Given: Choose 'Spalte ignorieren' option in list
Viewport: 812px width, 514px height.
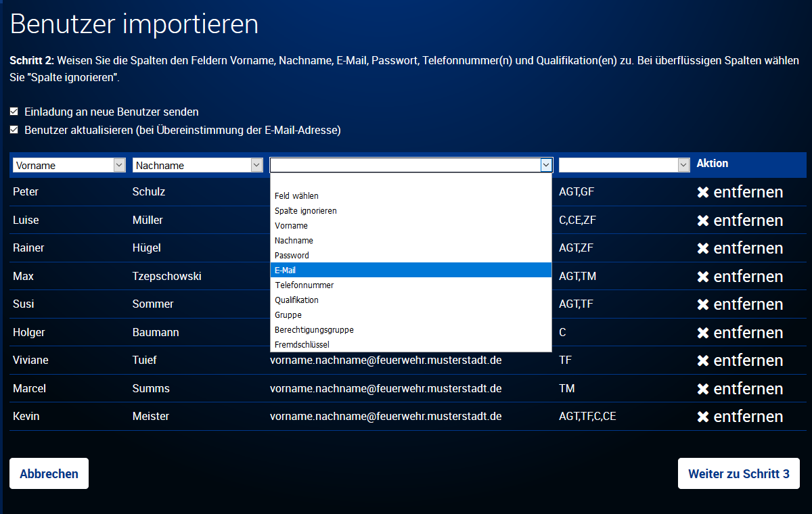Looking at the screenshot, I should click(x=411, y=211).
